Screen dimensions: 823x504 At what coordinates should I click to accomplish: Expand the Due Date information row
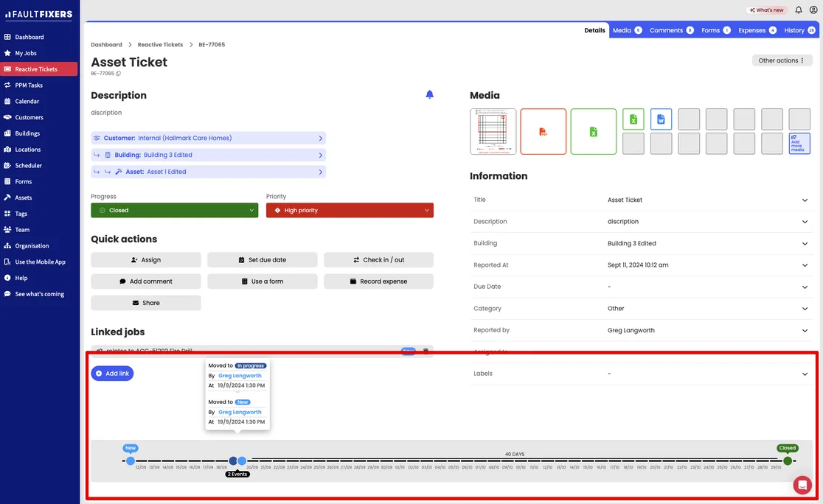[x=641, y=287]
